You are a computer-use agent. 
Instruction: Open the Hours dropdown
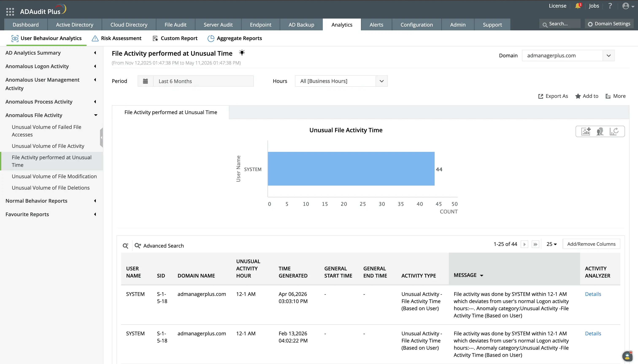341,81
